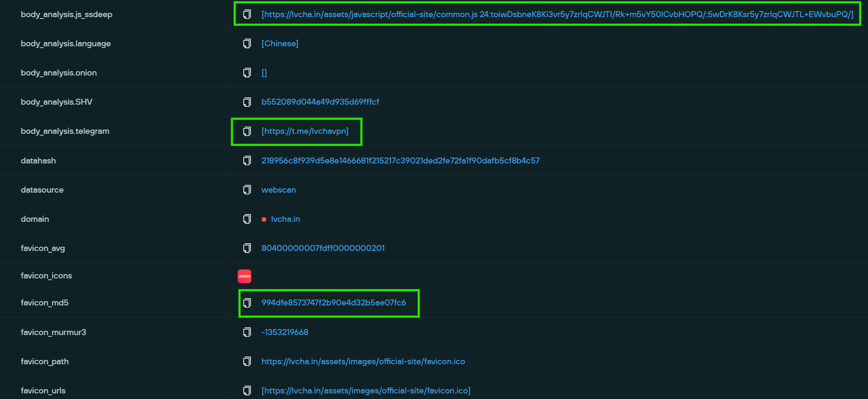The image size is (868, 399).
Task: Open the favicon_path URL link
Action: (363, 361)
